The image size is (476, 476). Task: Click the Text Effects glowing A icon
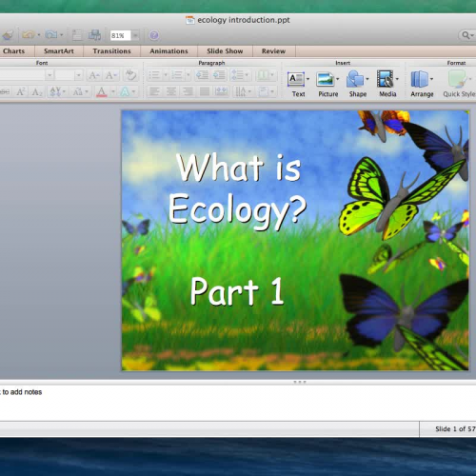pyautogui.click(x=127, y=91)
